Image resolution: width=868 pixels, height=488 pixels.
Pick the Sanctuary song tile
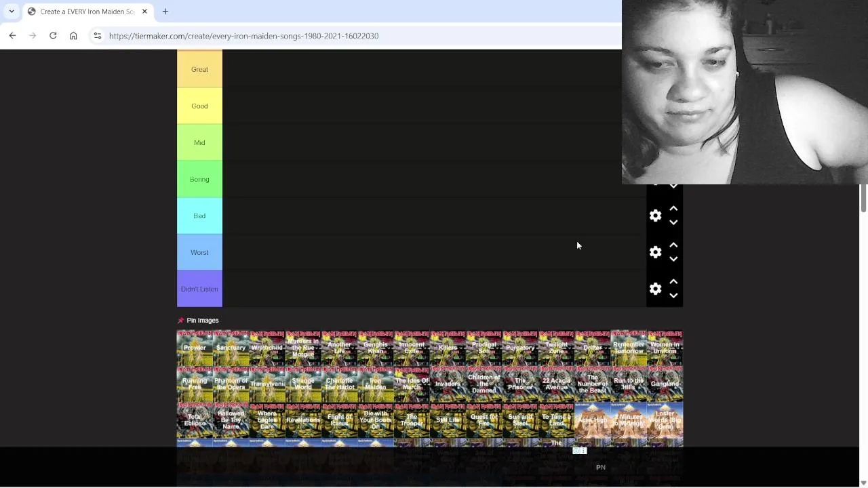[x=231, y=348]
